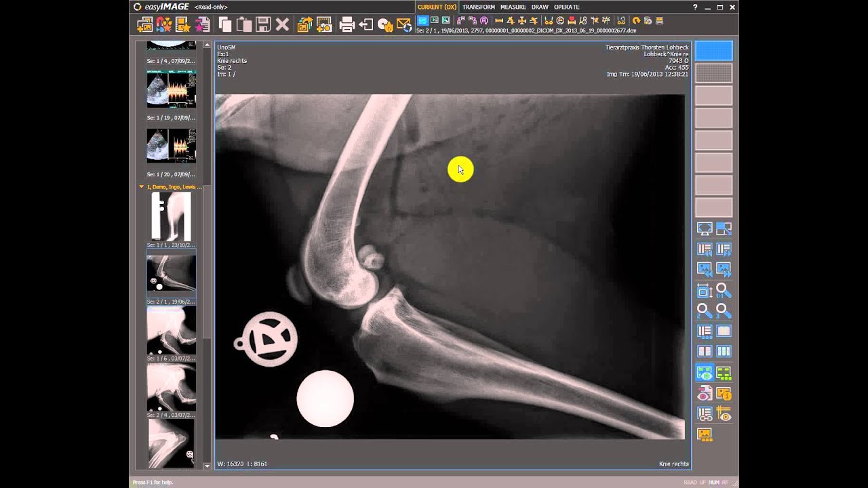
Task: Click the list with yellow star icon
Action: tap(183, 25)
